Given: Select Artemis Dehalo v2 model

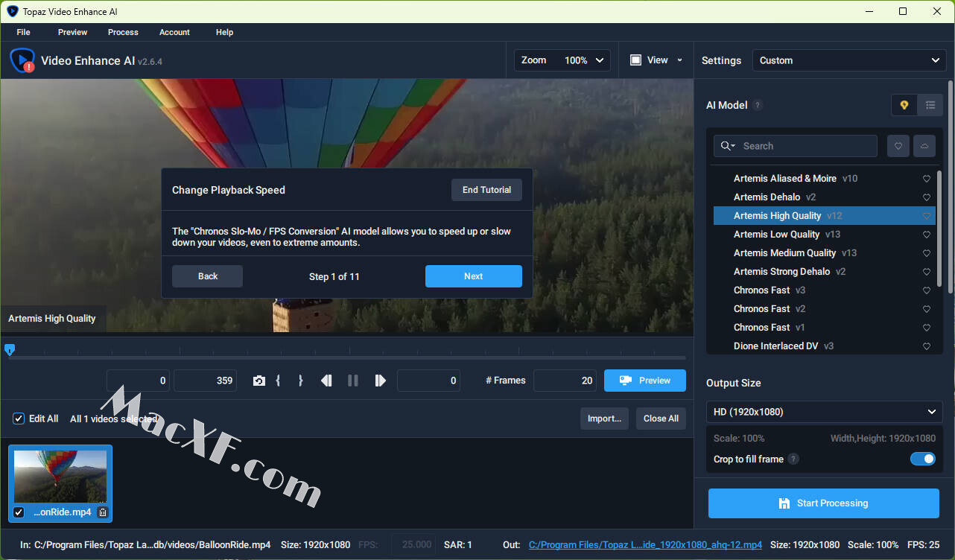Looking at the screenshot, I should [x=825, y=197].
